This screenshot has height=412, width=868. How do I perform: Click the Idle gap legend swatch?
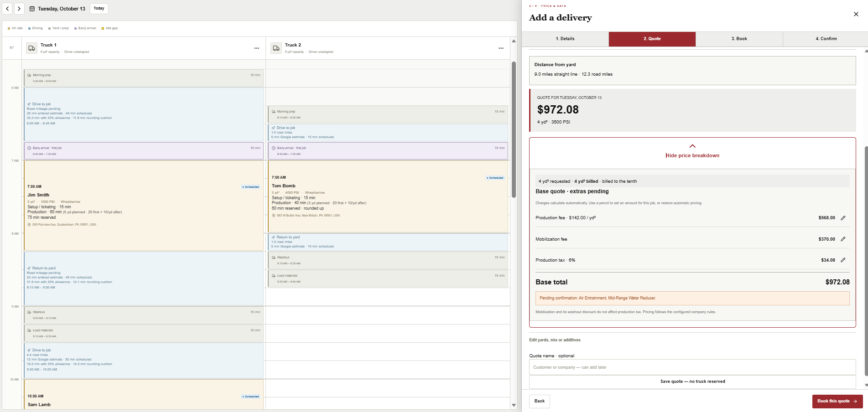coord(103,28)
